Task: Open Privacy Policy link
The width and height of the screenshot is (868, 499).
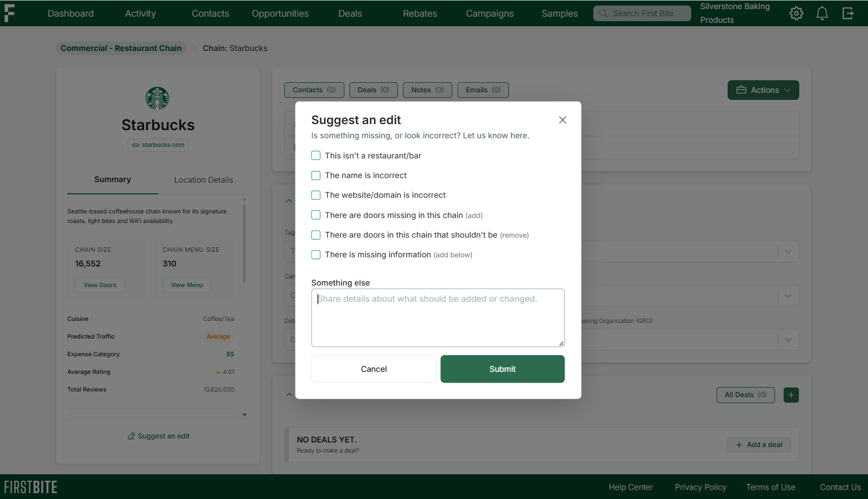Action: tap(700, 487)
